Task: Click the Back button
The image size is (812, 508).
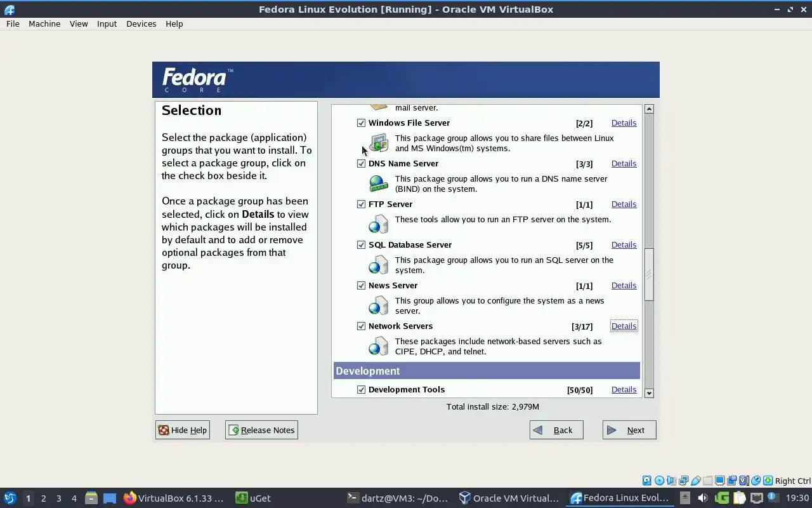Action: click(x=556, y=430)
